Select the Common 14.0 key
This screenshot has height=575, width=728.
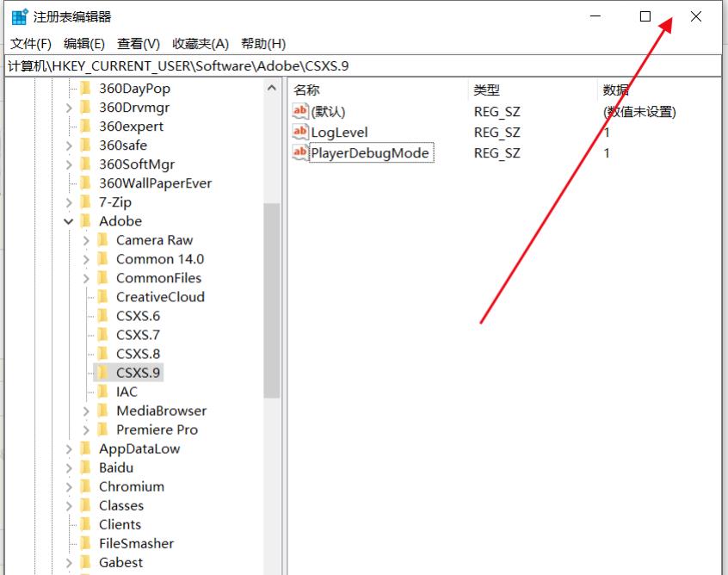coord(160,259)
